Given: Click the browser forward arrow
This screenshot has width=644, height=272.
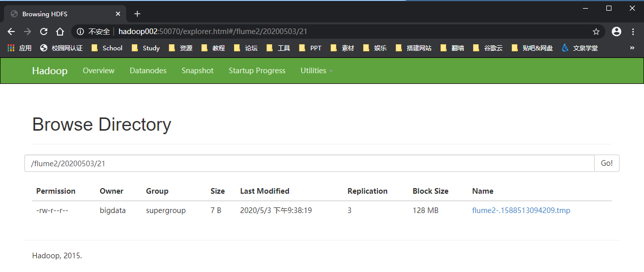Looking at the screenshot, I should click(x=27, y=32).
